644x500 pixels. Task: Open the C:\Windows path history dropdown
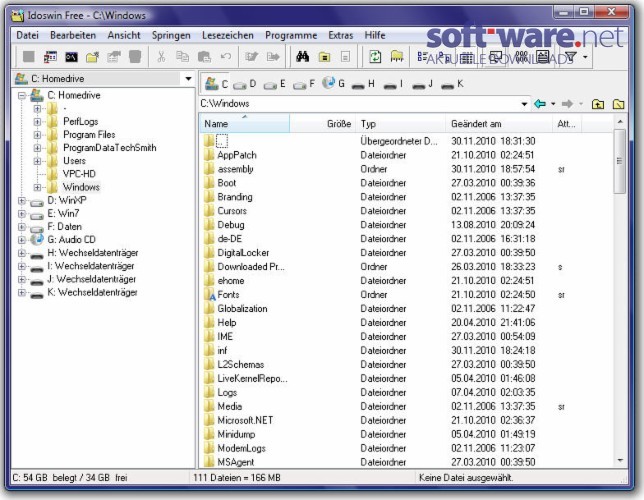point(524,104)
